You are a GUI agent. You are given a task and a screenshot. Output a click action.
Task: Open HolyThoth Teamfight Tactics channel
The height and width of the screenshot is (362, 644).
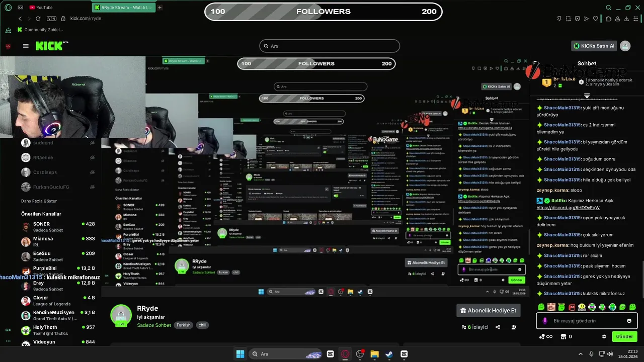pyautogui.click(x=58, y=330)
